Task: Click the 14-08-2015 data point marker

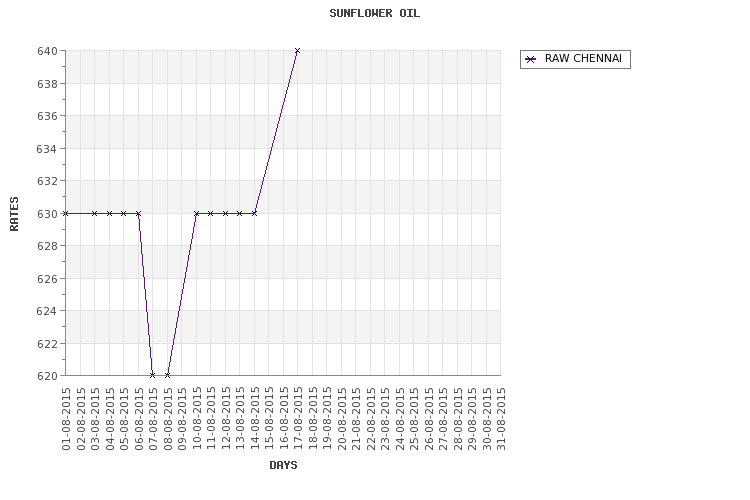Action: pyautogui.click(x=254, y=213)
